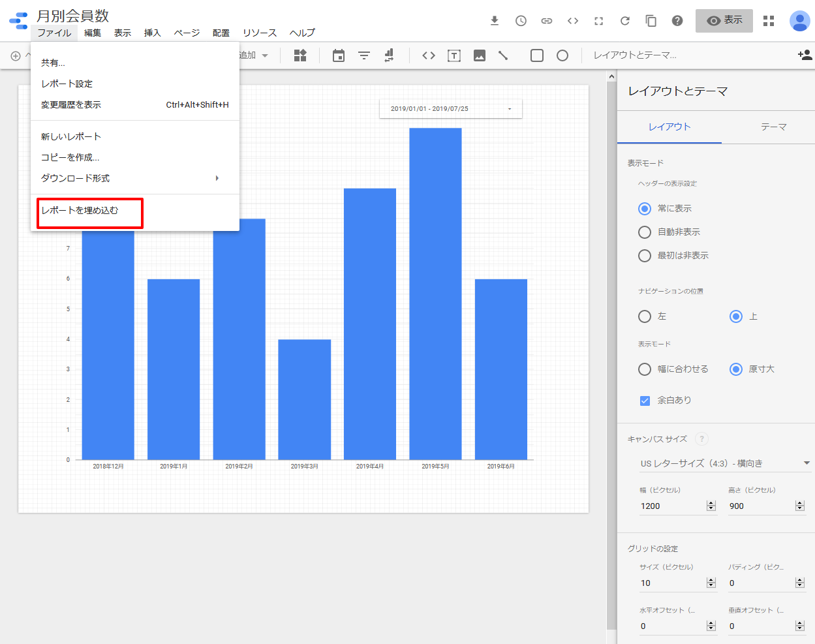
Task: Expand the US レターサイズ canvas size dropdown
Action: coord(725,463)
